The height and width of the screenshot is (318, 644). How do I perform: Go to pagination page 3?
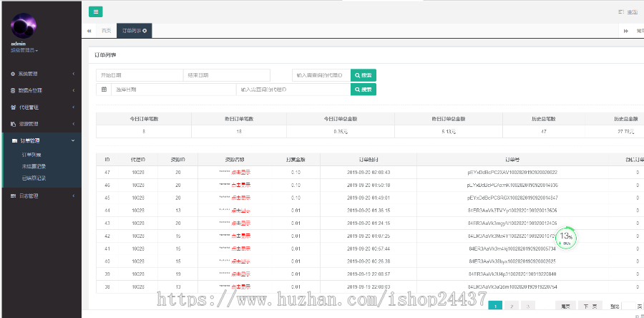click(528, 306)
